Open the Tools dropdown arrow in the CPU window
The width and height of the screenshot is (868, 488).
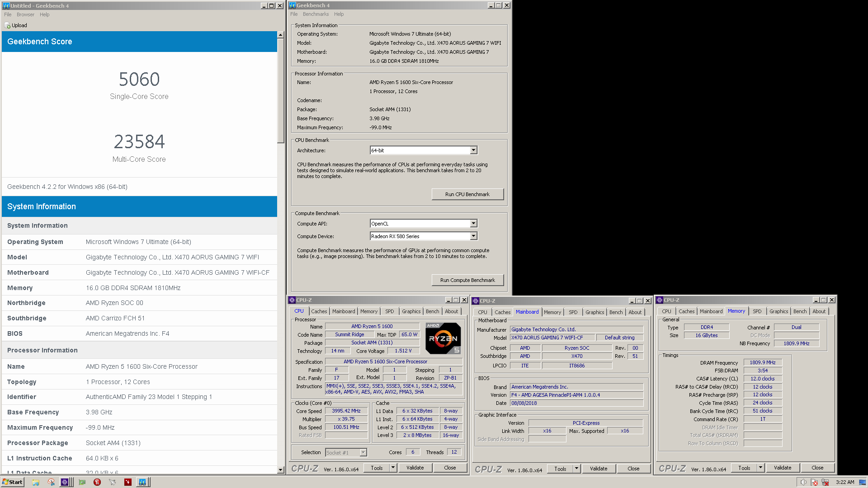(393, 468)
